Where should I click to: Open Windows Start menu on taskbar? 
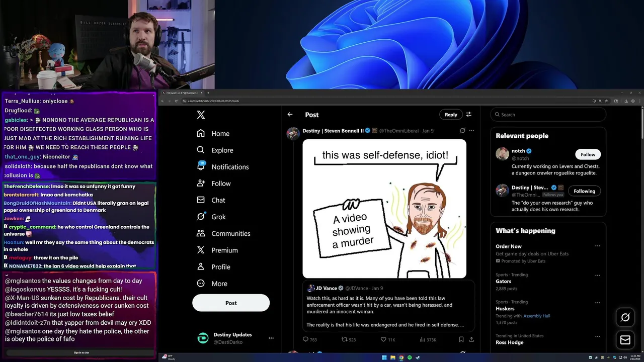[384, 357]
